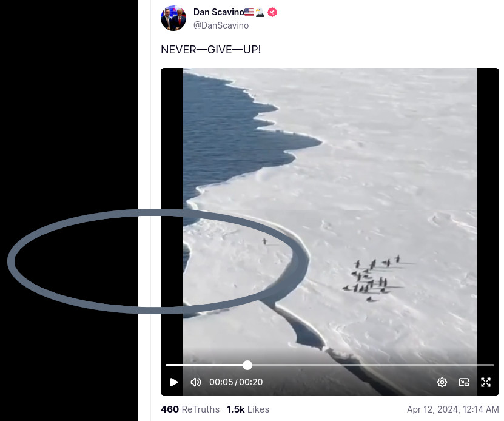This screenshot has height=421, width=504.
Task: View the 1.5k Likes list
Action: coord(248,409)
